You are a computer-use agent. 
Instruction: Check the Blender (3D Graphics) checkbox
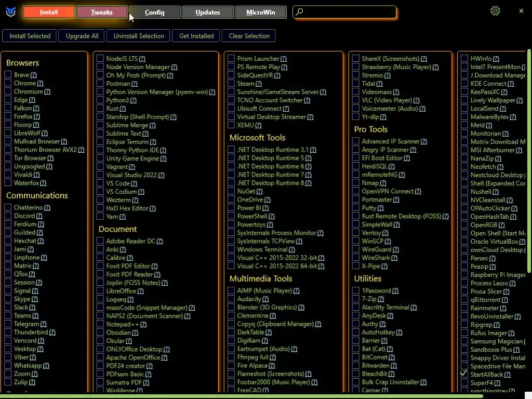pyautogui.click(x=231, y=308)
